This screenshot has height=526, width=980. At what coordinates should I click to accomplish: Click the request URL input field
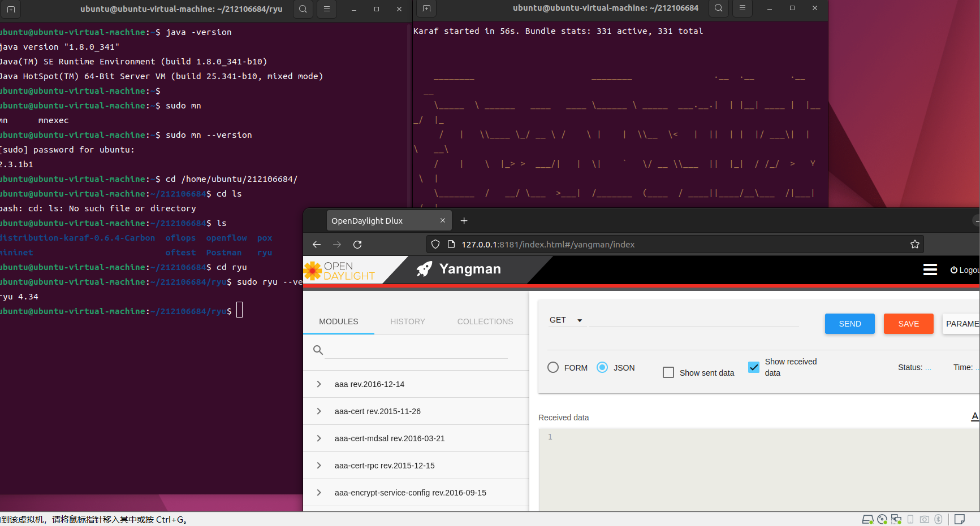[x=694, y=320]
